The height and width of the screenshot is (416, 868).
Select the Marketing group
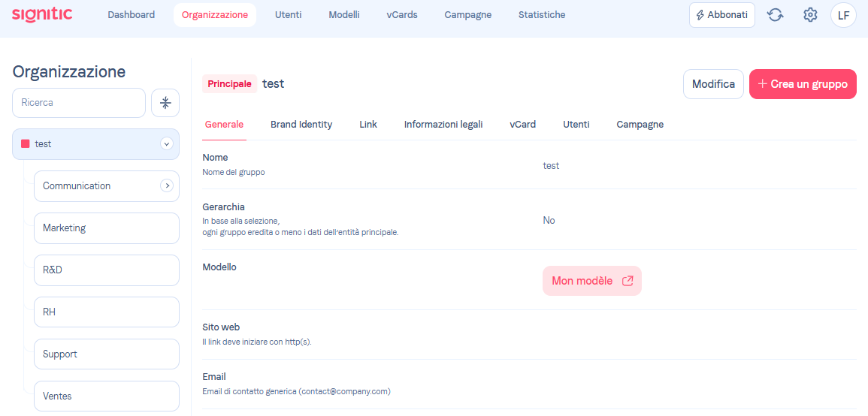pyautogui.click(x=106, y=228)
